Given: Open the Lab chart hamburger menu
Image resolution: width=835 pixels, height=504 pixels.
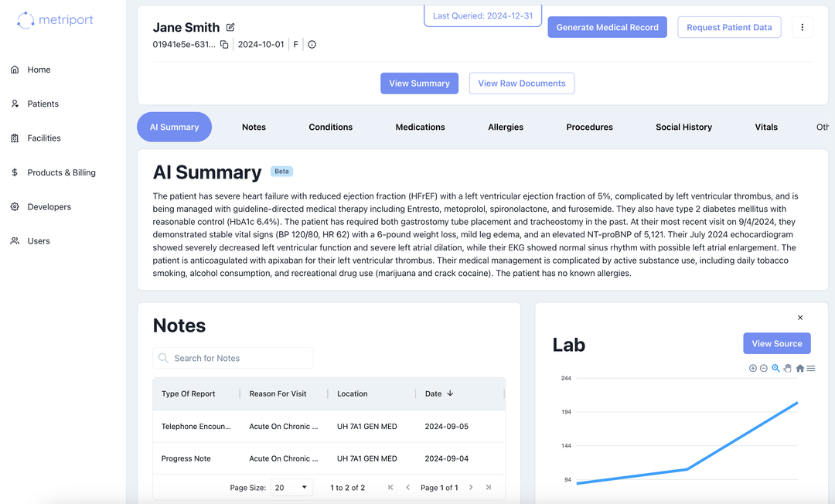Looking at the screenshot, I should coord(811,368).
